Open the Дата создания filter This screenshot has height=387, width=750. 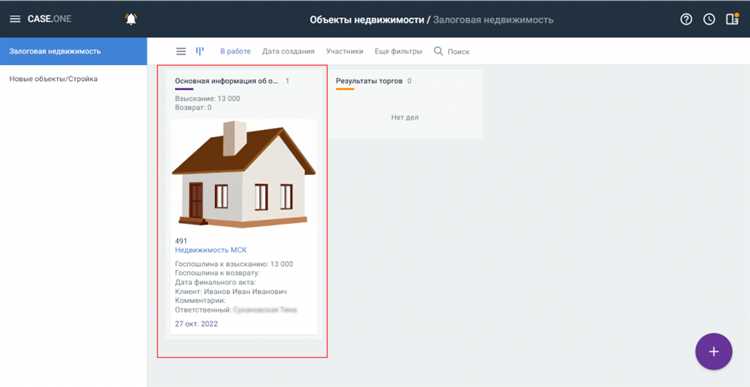(288, 51)
